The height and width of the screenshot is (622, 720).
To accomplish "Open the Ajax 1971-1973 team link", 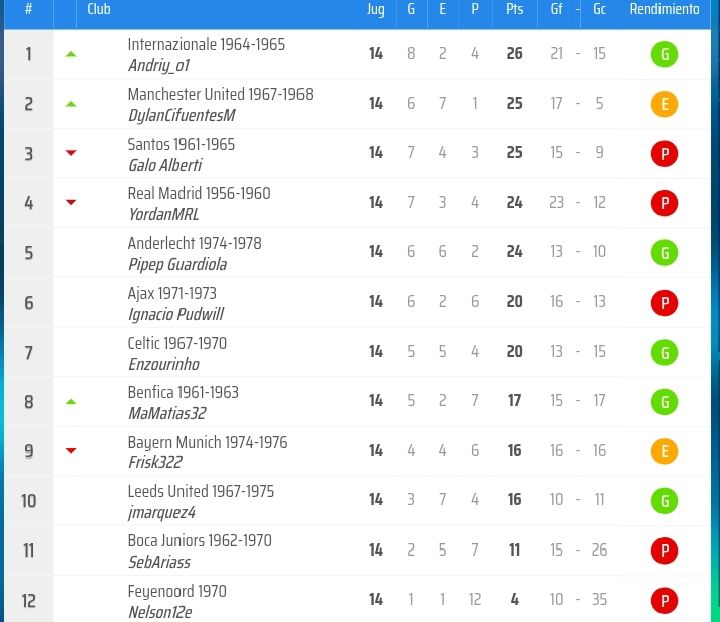I will pos(172,293).
